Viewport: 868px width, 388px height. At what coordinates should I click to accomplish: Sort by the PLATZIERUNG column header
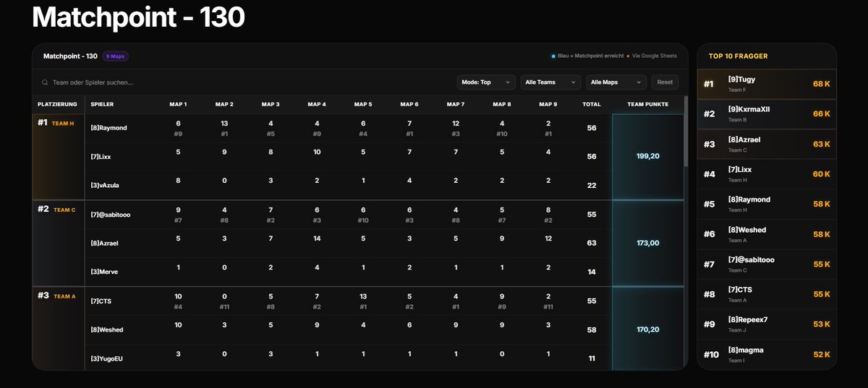pos(57,105)
